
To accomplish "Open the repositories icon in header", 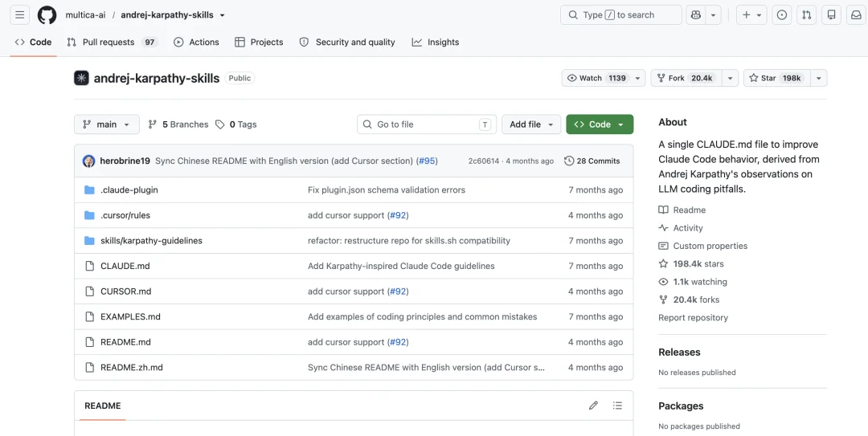I will tap(832, 15).
